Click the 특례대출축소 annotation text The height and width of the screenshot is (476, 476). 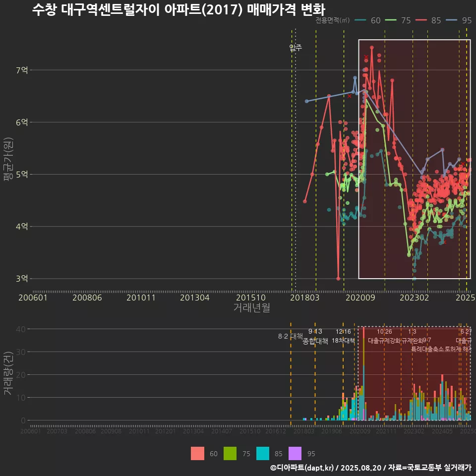pyautogui.click(x=427, y=349)
